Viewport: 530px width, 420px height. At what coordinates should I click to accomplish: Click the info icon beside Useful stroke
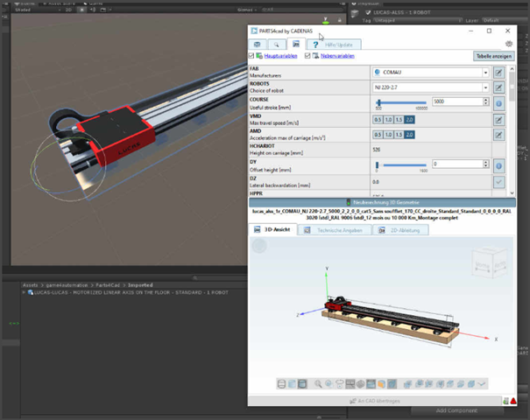pos(498,103)
